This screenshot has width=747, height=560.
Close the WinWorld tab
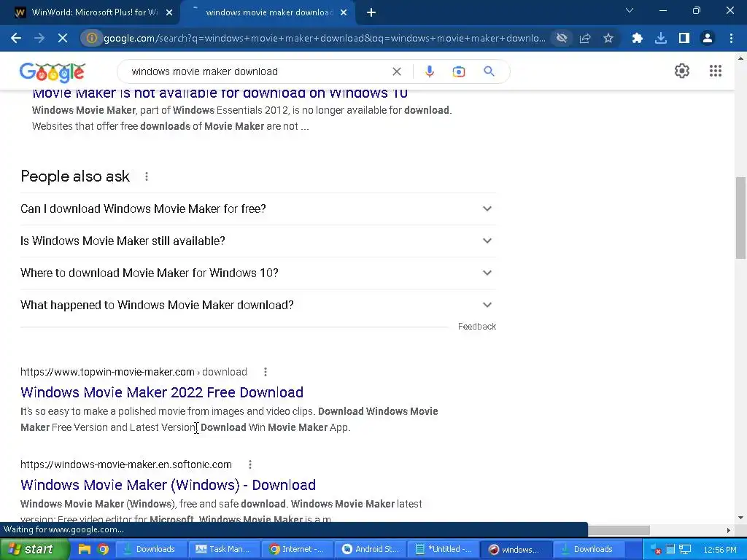tap(169, 13)
